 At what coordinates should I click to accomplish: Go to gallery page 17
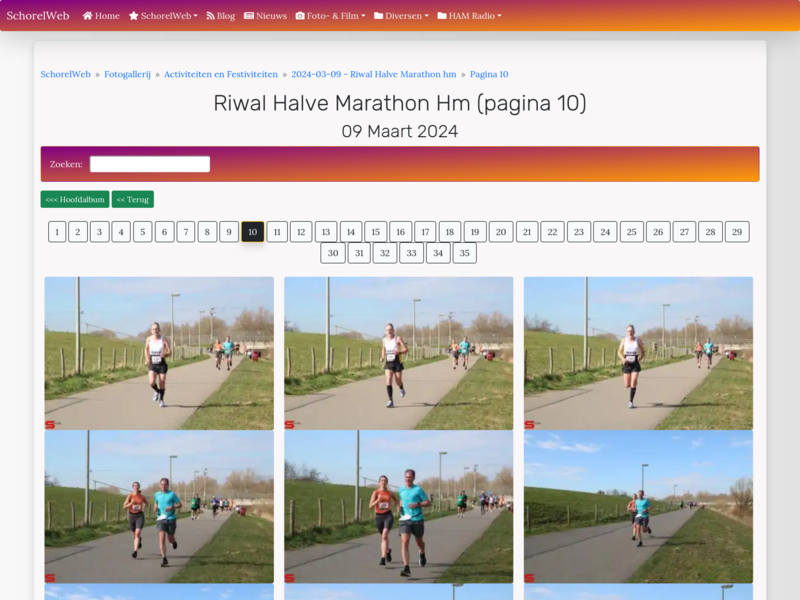[x=425, y=232]
